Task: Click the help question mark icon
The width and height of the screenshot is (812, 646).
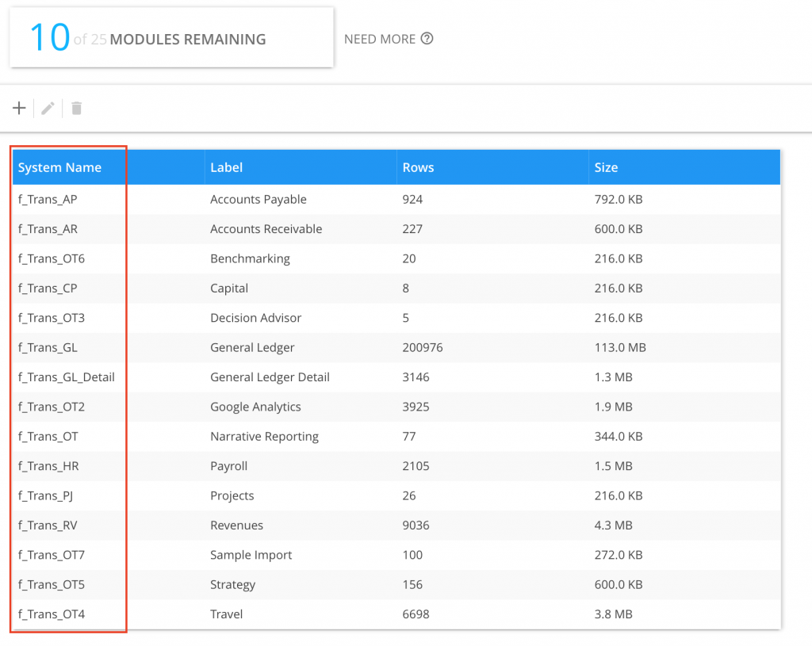Action: click(427, 39)
